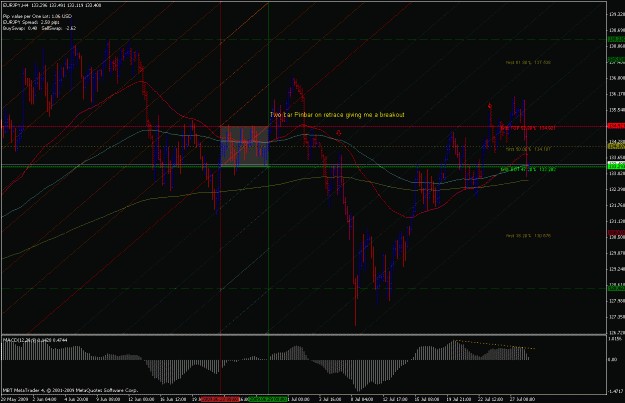The width and height of the screenshot is (625, 403).
Task: Click the Fibonacci 61.8% level label
Action: click(528, 63)
